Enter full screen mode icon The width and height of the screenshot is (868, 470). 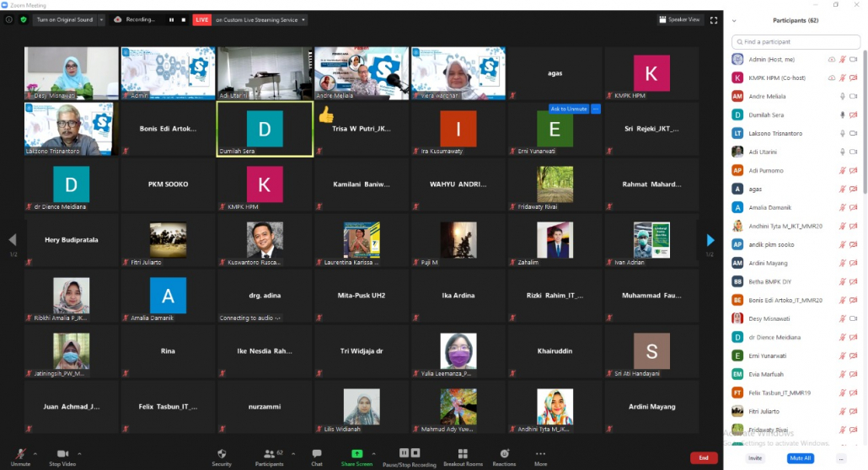(x=714, y=19)
